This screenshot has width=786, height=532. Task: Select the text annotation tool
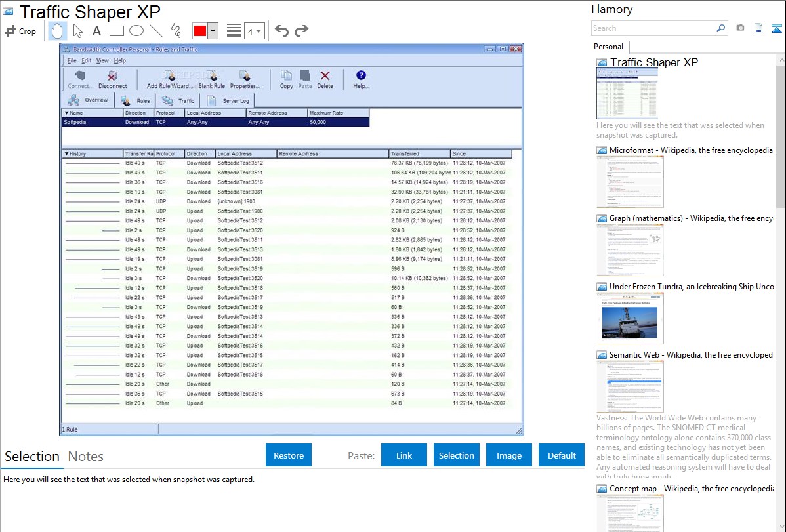pyautogui.click(x=96, y=31)
